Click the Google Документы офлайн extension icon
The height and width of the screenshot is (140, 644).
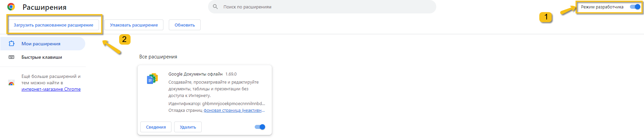(x=152, y=79)
